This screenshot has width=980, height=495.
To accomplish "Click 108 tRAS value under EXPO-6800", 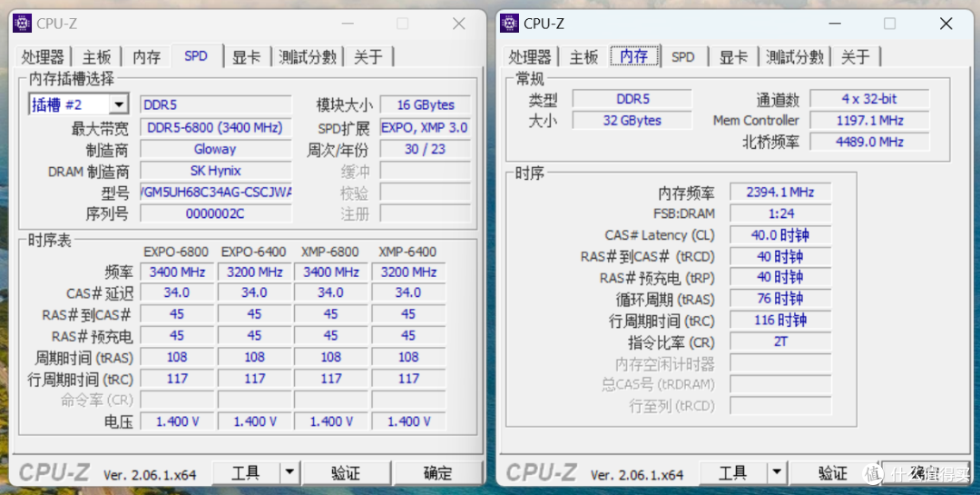I will 177,357.
